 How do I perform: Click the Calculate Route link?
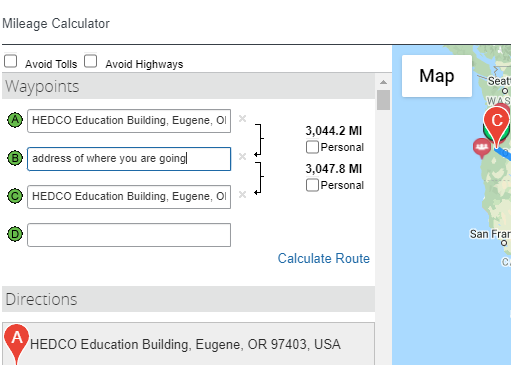[x=324, y=258]
